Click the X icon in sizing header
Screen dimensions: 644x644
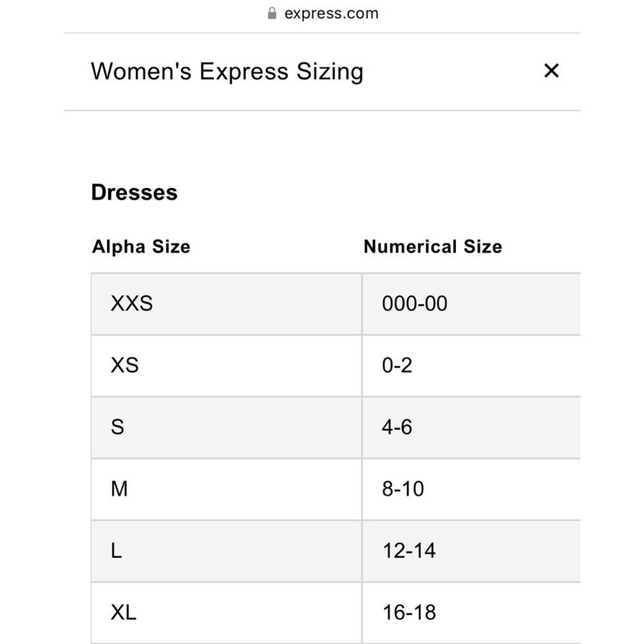click(551, 71)
